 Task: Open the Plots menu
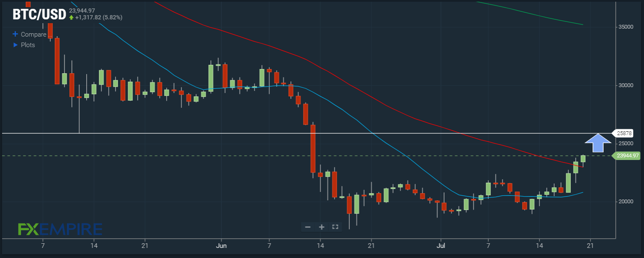pos(28,45)
